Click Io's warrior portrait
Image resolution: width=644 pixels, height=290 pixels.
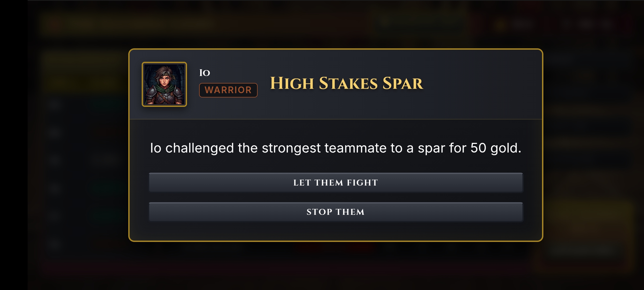[164, 84]
